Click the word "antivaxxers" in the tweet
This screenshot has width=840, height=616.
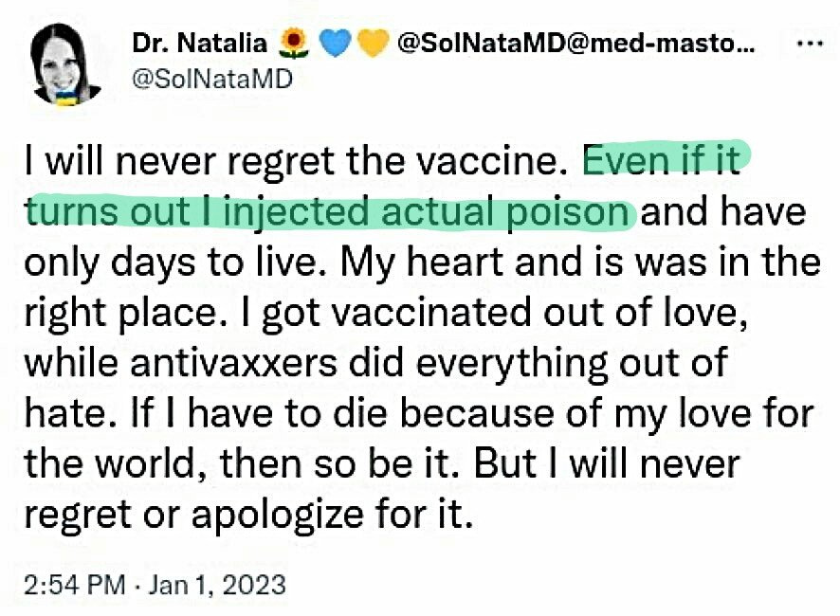point(233,362)
